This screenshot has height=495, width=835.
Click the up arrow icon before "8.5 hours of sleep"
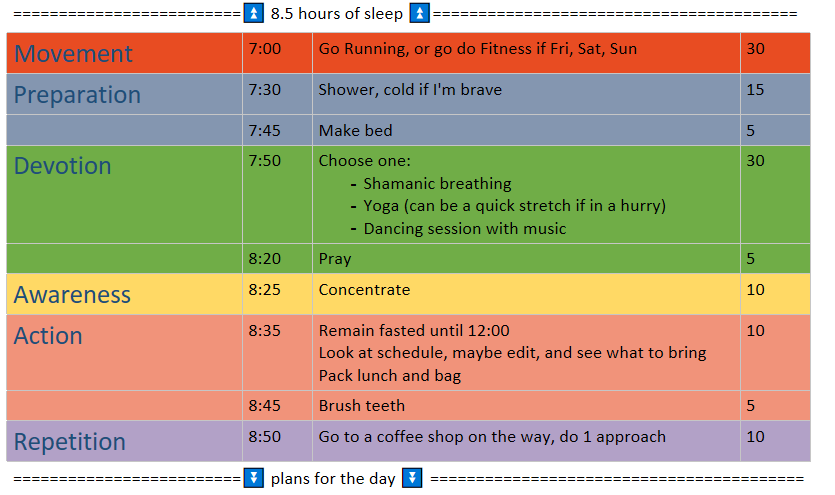click(x=254, y=14)
